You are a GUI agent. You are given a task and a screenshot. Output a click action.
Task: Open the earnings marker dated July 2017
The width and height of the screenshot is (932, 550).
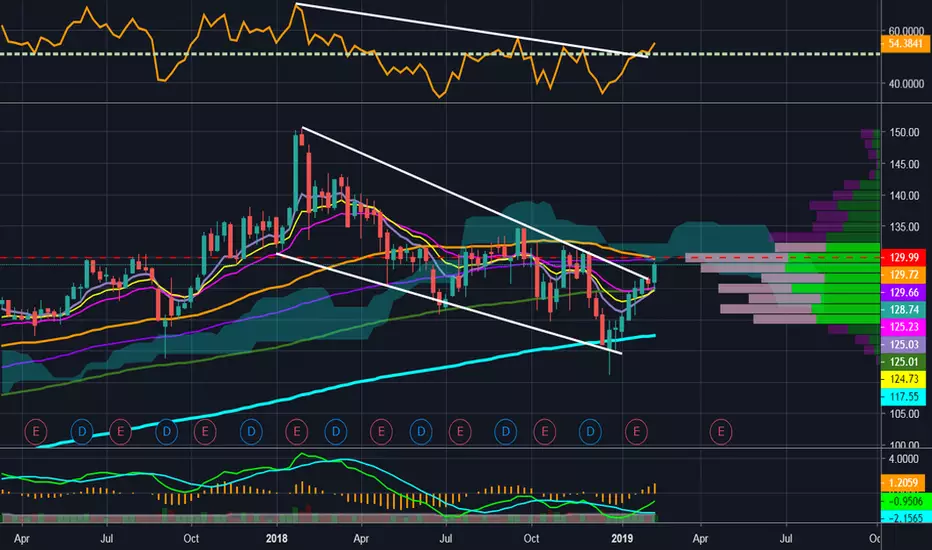[x=121, y=431]
